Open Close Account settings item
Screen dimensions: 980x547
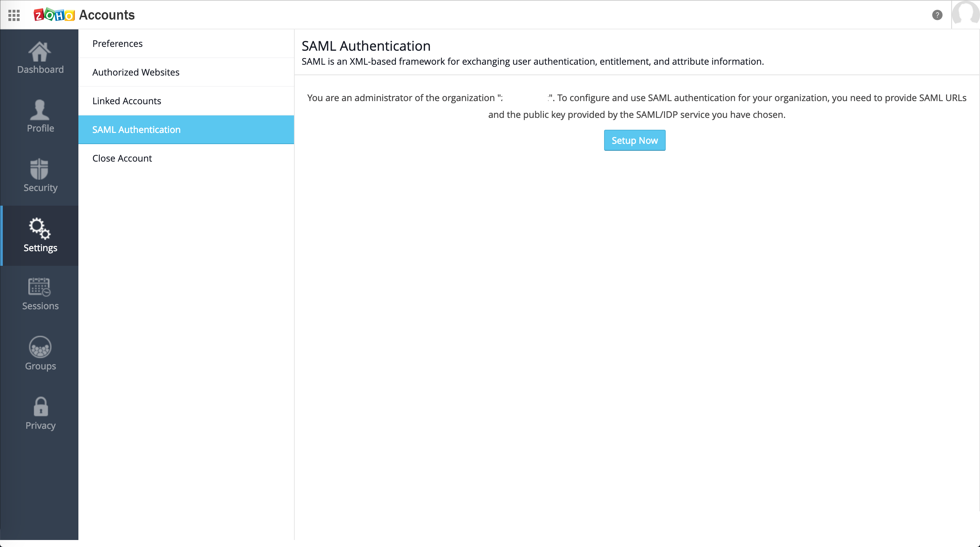[122, 158]
